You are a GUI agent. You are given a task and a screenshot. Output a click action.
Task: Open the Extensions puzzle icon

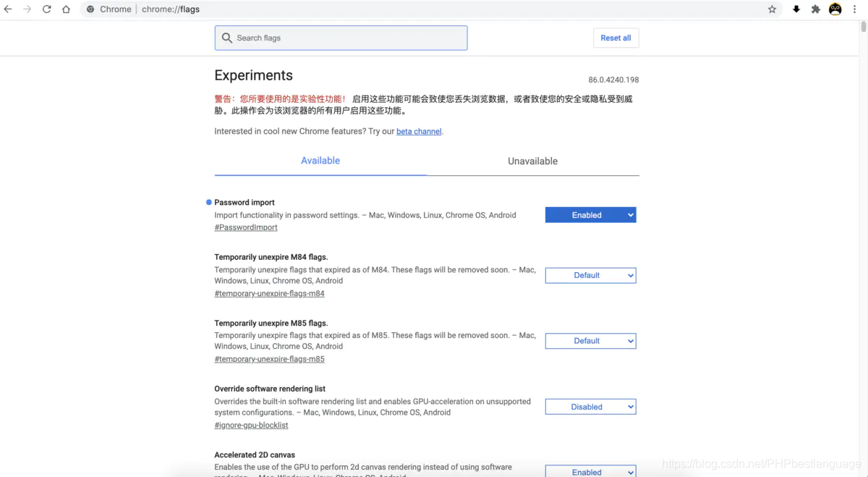pos(816,9)
